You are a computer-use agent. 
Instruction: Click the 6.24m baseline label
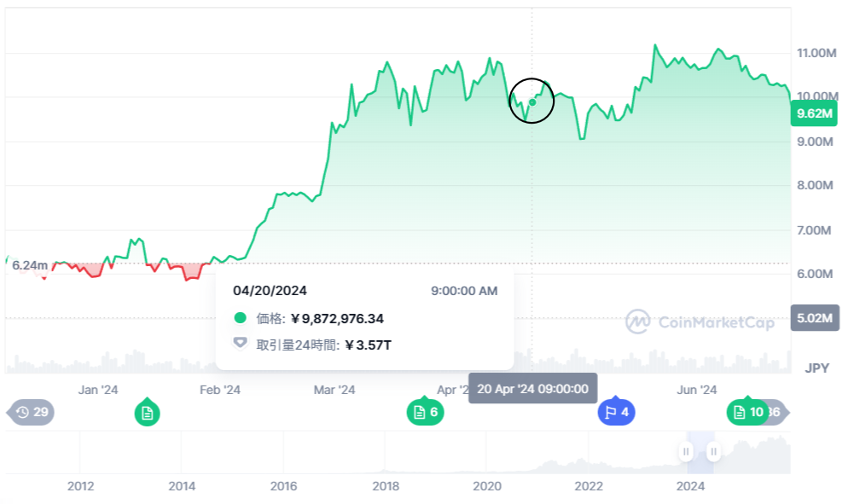tap(30, 265)
